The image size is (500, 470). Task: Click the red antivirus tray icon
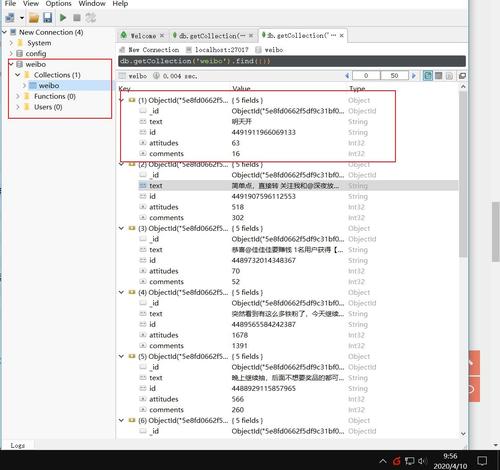click(x=396, y=461)
